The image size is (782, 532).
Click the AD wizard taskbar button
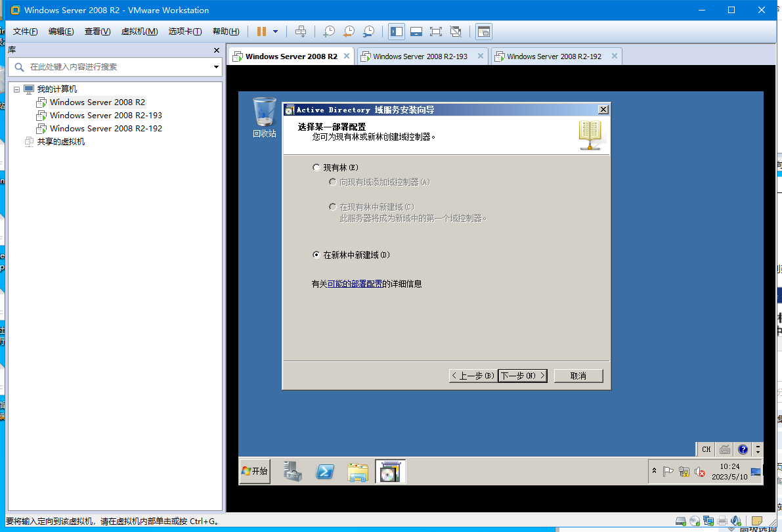pos(390,472)
